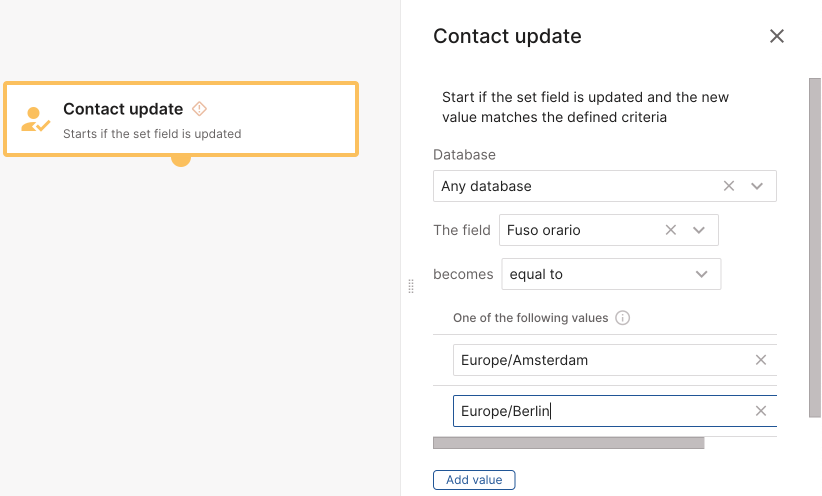Click into the Europe/Amsterdam input field
Viewport: 822px width, 496px height.
(x=600, y=360)
